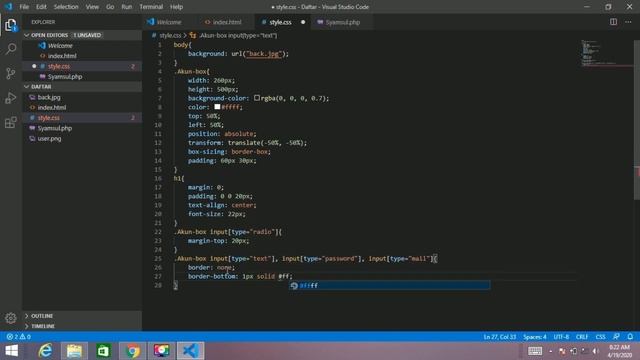Switch to Visual Studio Code taskbar icon

(191, 351)
